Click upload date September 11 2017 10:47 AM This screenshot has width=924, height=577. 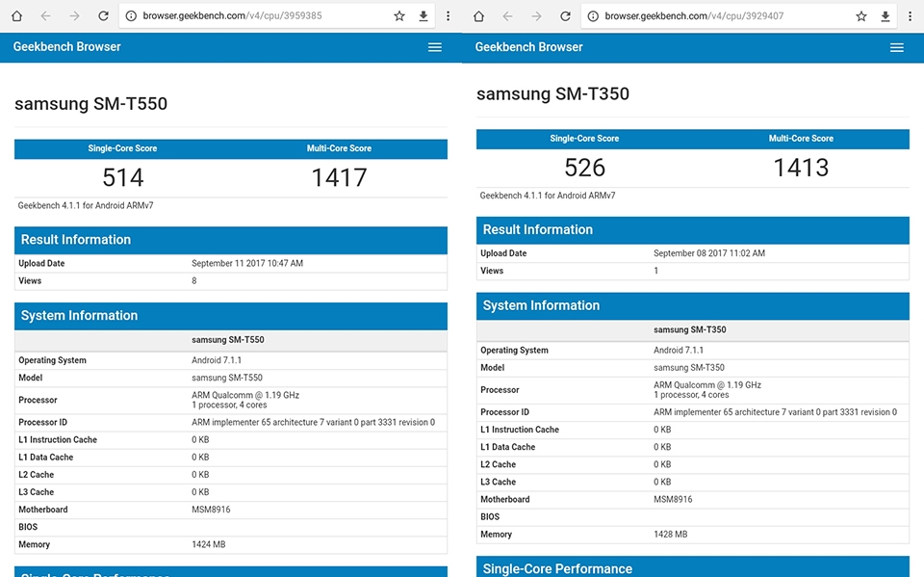[247, 263]
